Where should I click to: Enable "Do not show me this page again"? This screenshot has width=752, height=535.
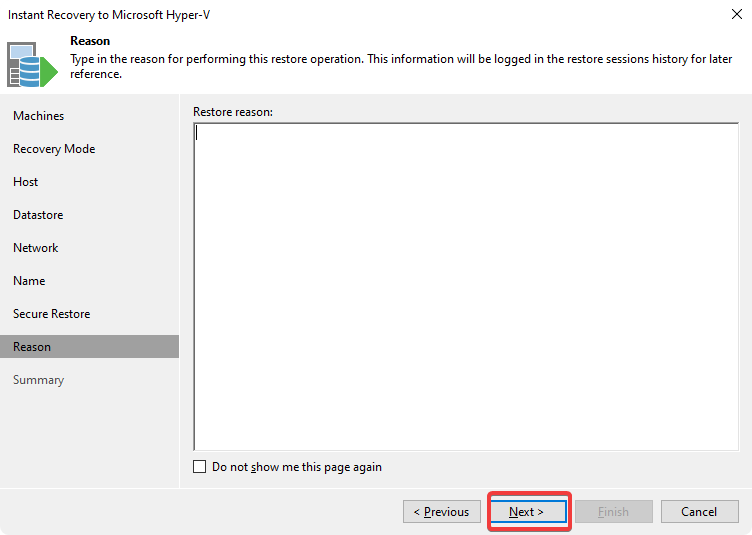tap(200, 467)
